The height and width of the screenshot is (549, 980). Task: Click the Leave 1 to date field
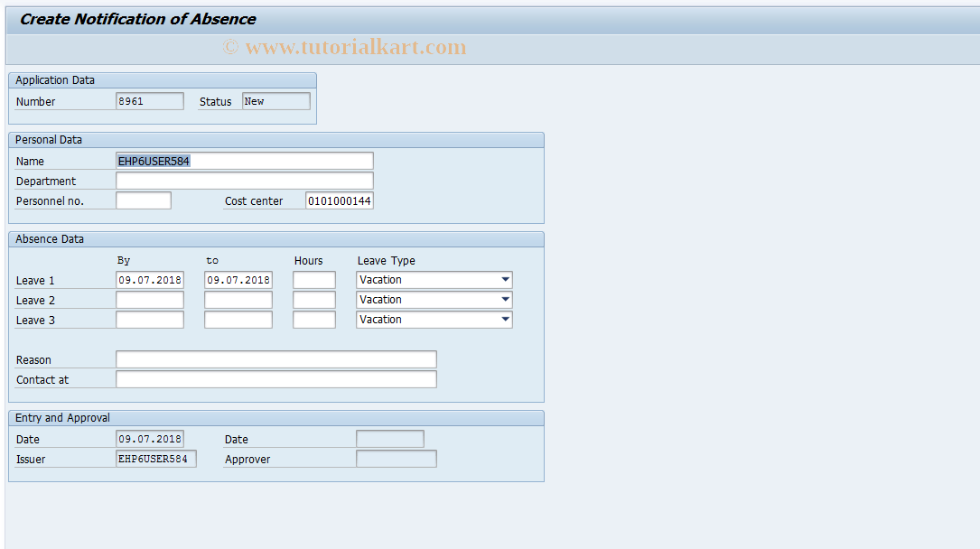(238, 279)
